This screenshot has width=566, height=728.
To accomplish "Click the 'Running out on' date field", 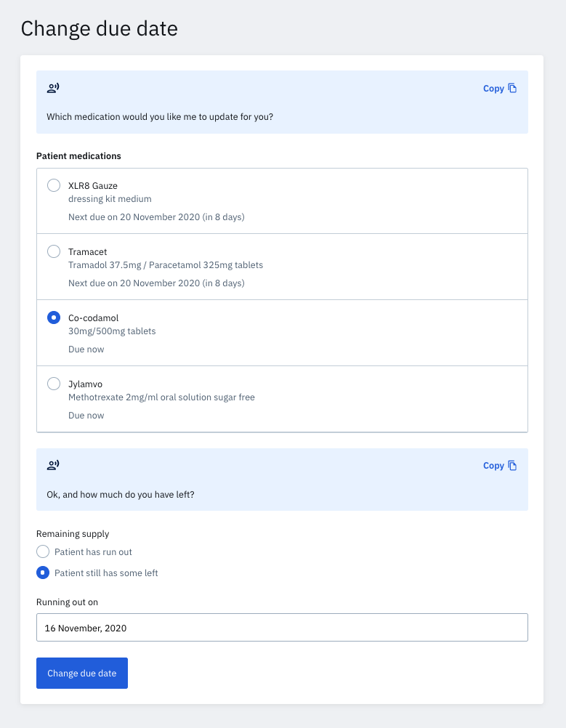I will click(x=282, y=628).
